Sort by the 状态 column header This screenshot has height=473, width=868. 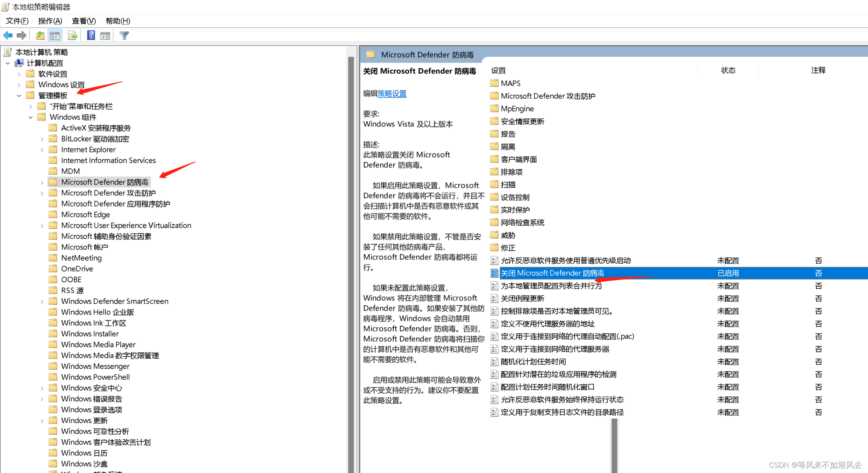pos(728,70)
